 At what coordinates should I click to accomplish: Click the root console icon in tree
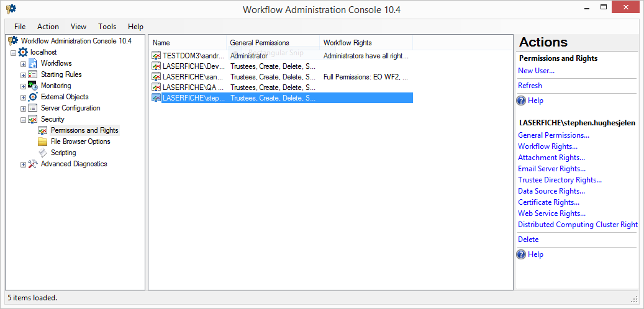click(14, 40)
